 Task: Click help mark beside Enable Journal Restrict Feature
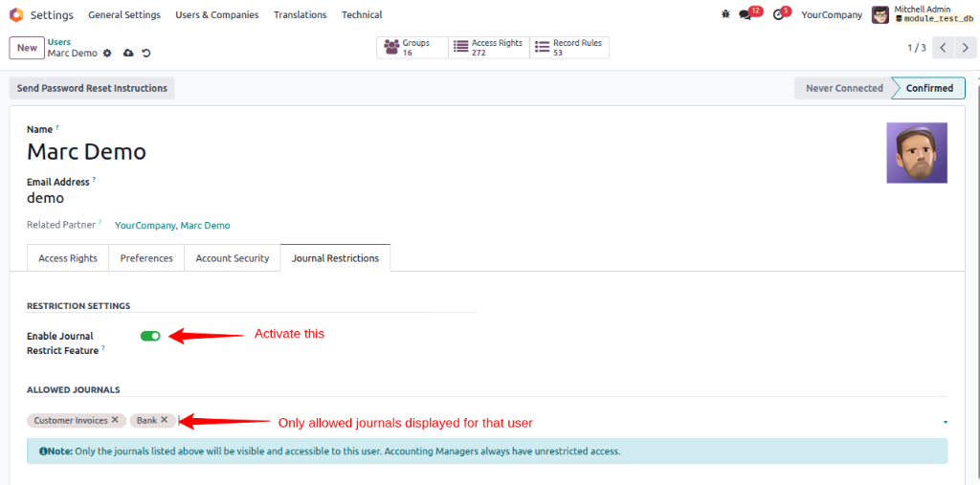click(x=103, y=349)
